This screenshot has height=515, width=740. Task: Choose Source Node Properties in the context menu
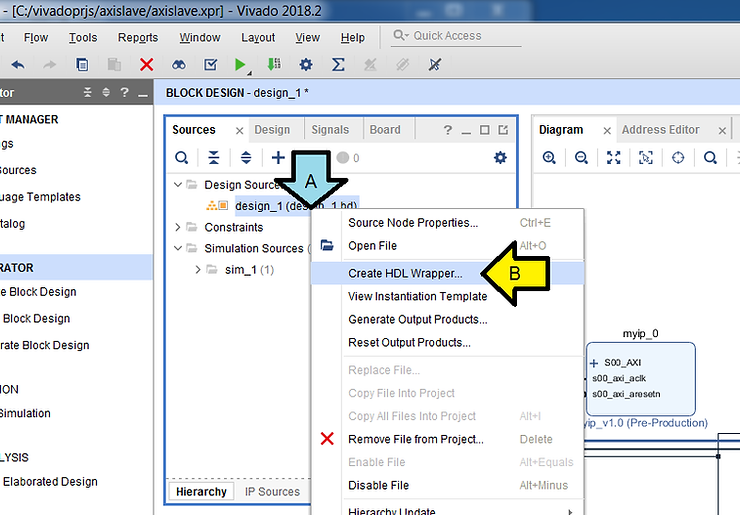pyautogui.click(x=447, y=223)
